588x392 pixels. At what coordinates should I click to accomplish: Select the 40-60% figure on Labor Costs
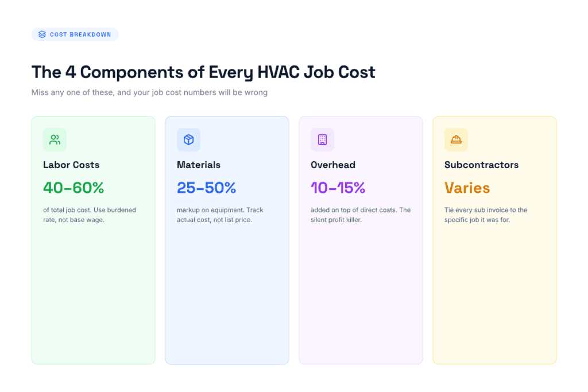click(72, 188)
